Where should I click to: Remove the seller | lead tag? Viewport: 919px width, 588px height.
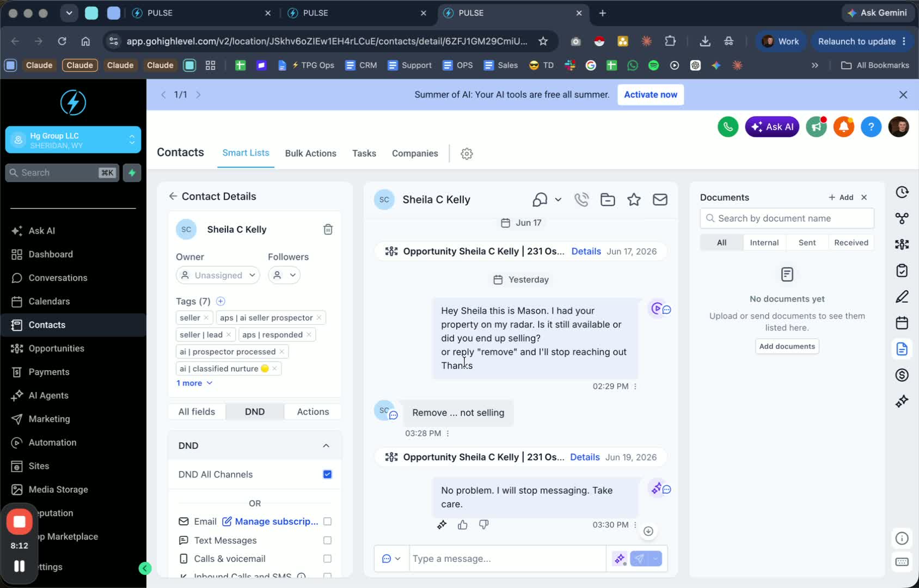pyautogui.click(x=229, y=335)
